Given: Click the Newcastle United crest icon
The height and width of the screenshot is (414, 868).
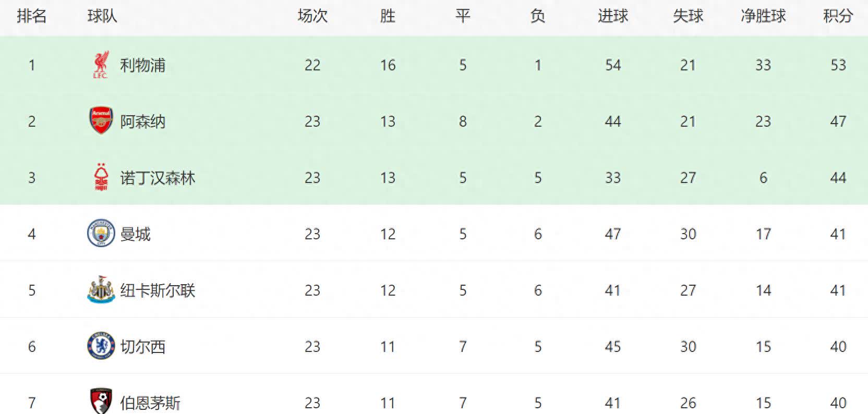Looking at the screenshot, I should (101, 290).
